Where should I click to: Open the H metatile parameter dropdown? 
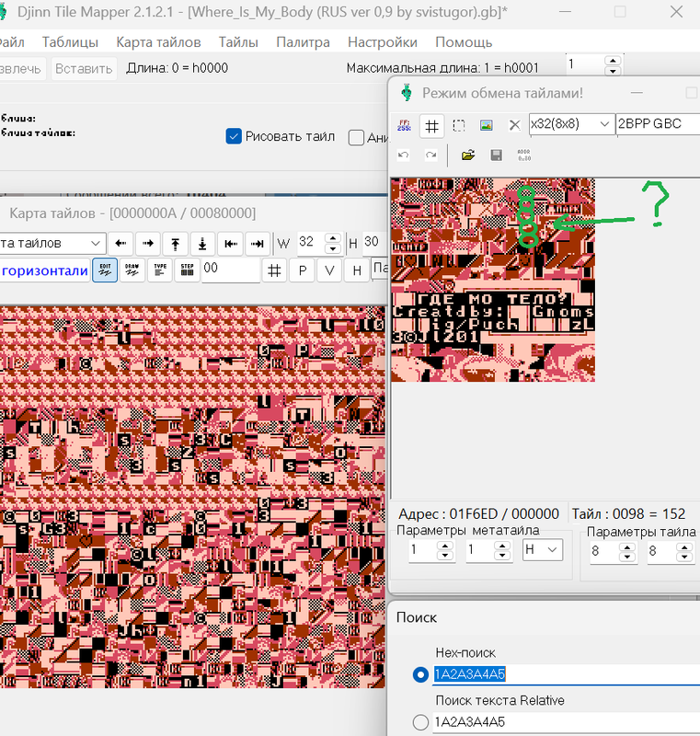543,549
